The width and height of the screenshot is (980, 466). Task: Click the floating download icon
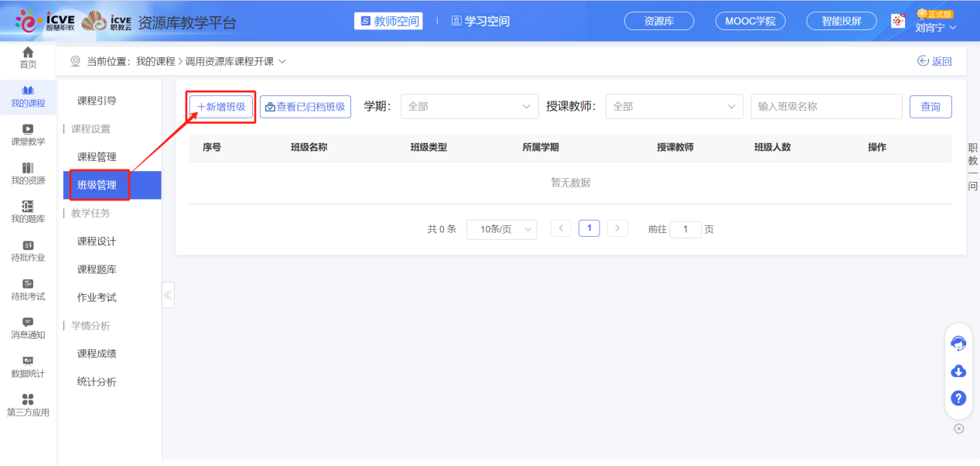pyautogui.click(x=958, y=372)
